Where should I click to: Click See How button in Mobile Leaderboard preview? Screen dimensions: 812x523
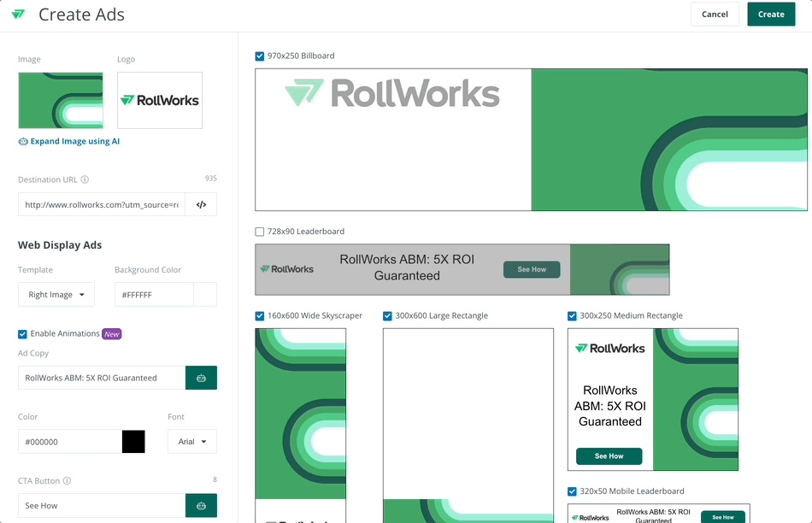coord(723,517)
